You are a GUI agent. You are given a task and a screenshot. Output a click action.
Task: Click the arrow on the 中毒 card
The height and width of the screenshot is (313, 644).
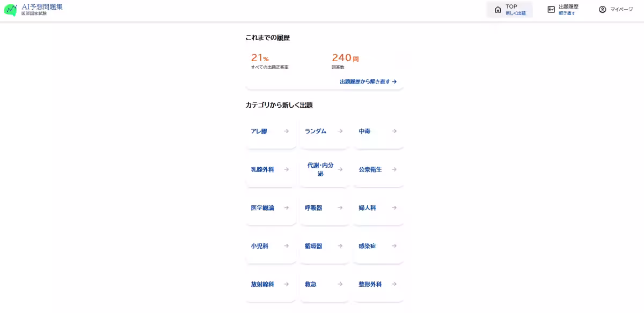tap(394, 131)
